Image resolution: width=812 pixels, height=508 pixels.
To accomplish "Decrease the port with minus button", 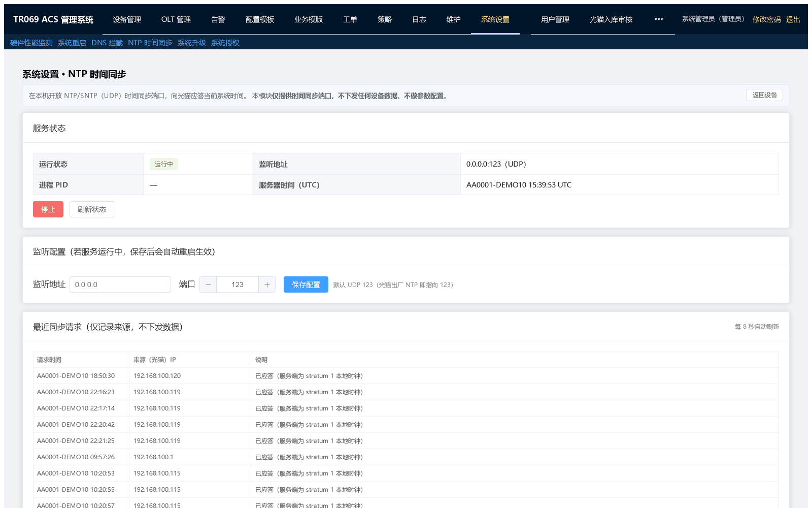I will tap(208, 284).
